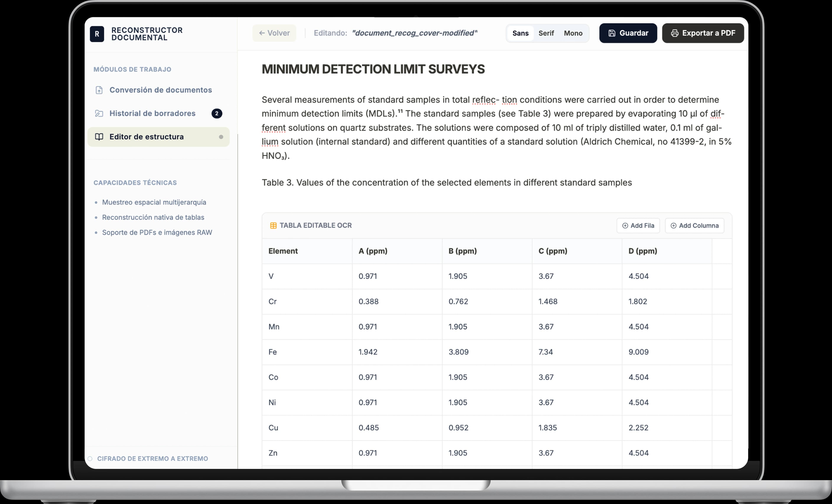Click cell 3.67 in the Co row
This screenshot has width=832, height=504.
click(577, 378)
